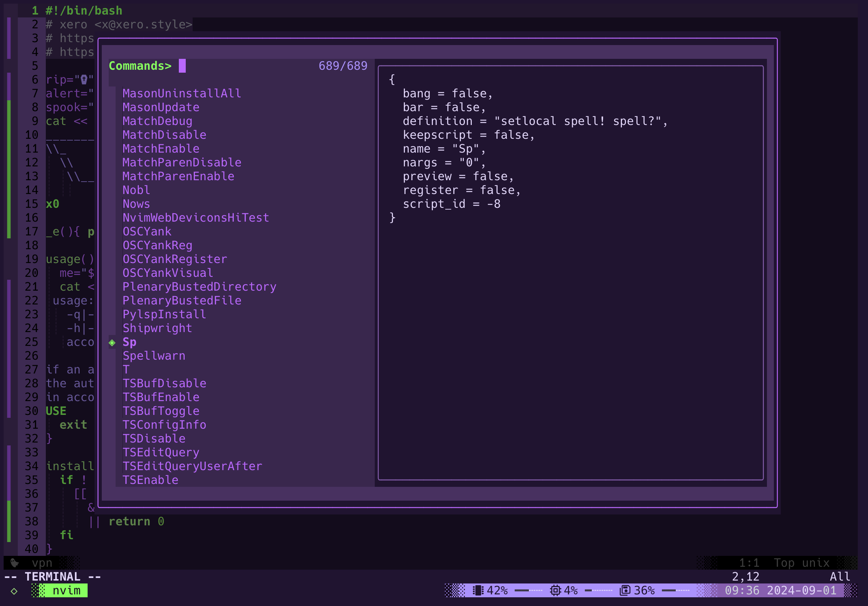Click the OSCYankVisual list entry
Screen dimensions: 868x606
pos(168,273)
